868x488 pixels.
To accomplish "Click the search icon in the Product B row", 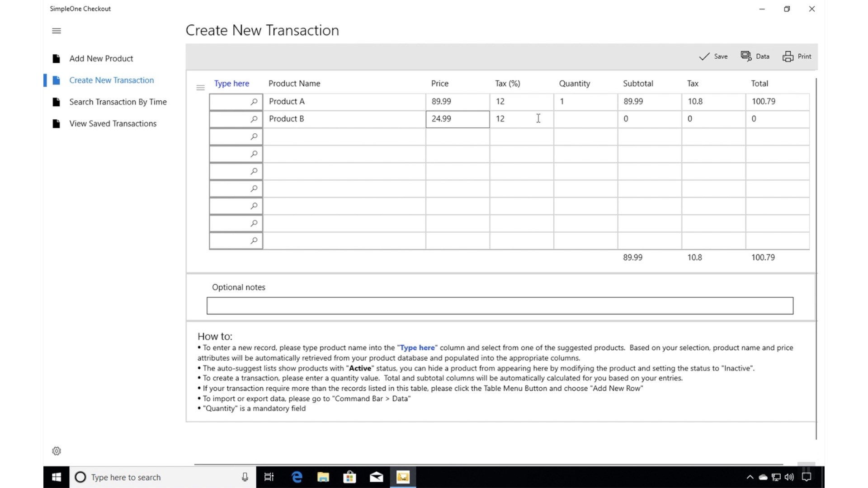I will [254, 119].
